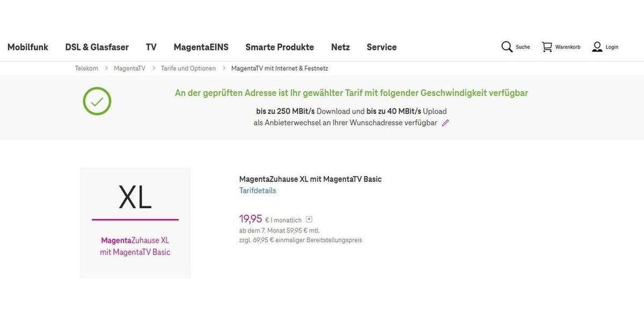Click the green availability checkmark icon
Screen dimensions: 644x322
(x=97, y=101)
